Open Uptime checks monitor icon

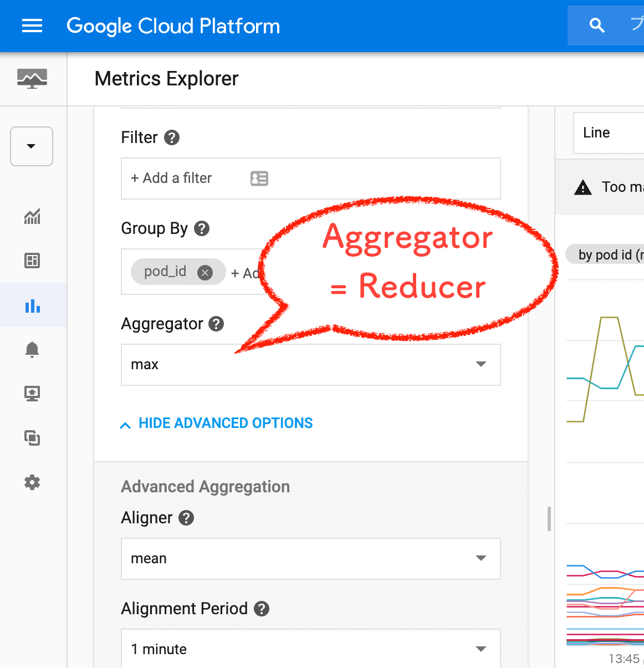point(32,394)
